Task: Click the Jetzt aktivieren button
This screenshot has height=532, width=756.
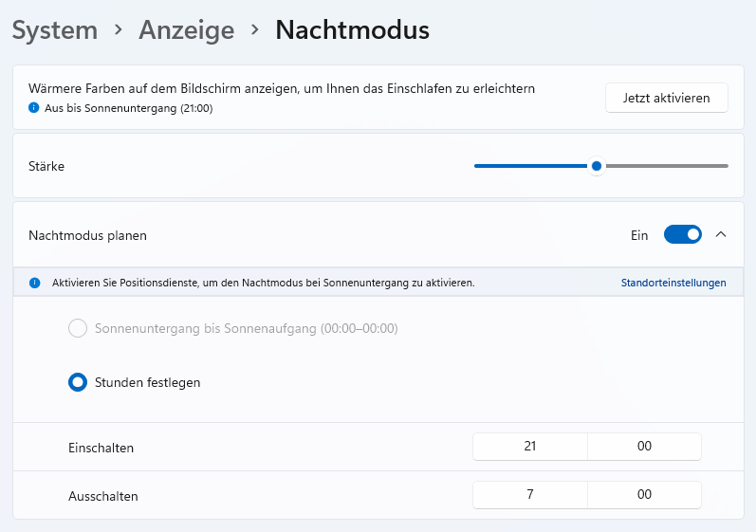Action: click(666, 98)
